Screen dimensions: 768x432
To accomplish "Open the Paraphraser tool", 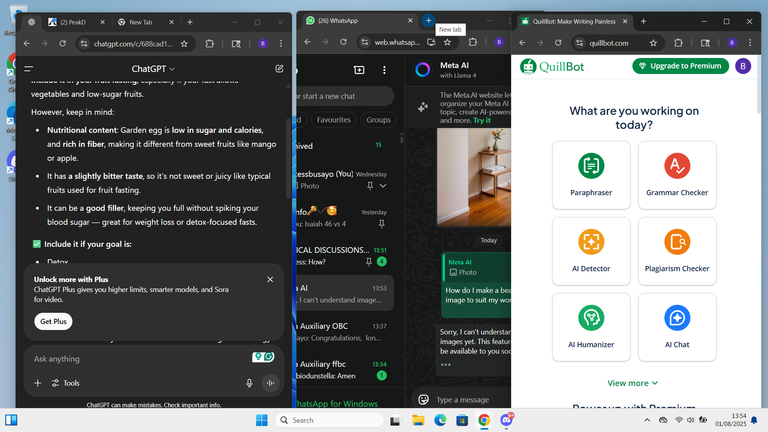I will click(x=591, y=175).
